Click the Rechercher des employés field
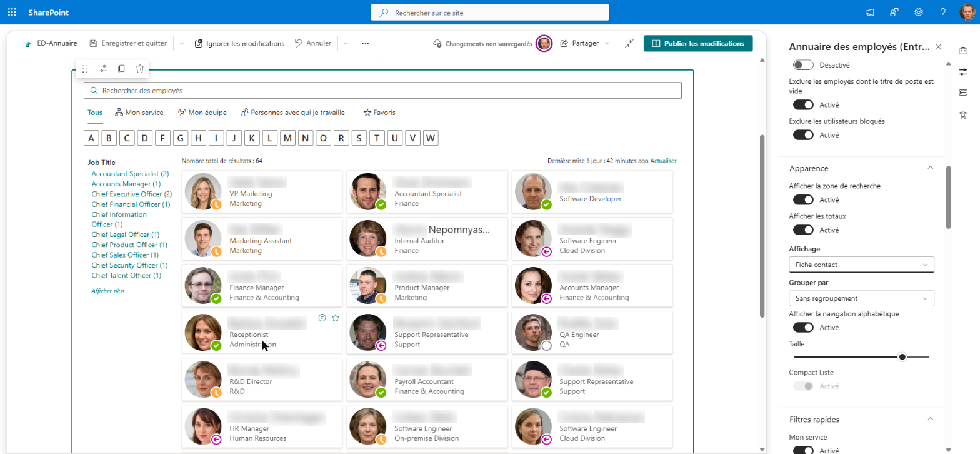Image resolution: width=980 pixels, height=454 pixels. (x=382, y=91)
